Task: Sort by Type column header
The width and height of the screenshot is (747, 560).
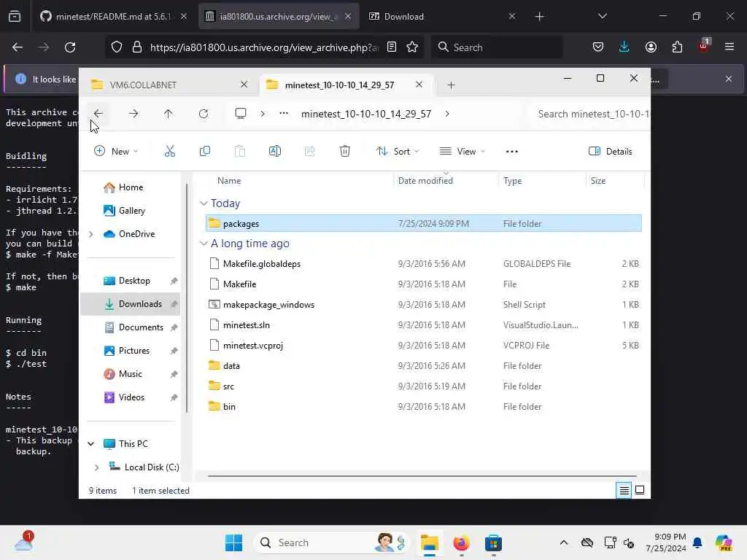Action: pyautogui.click(x=513, y=181)
